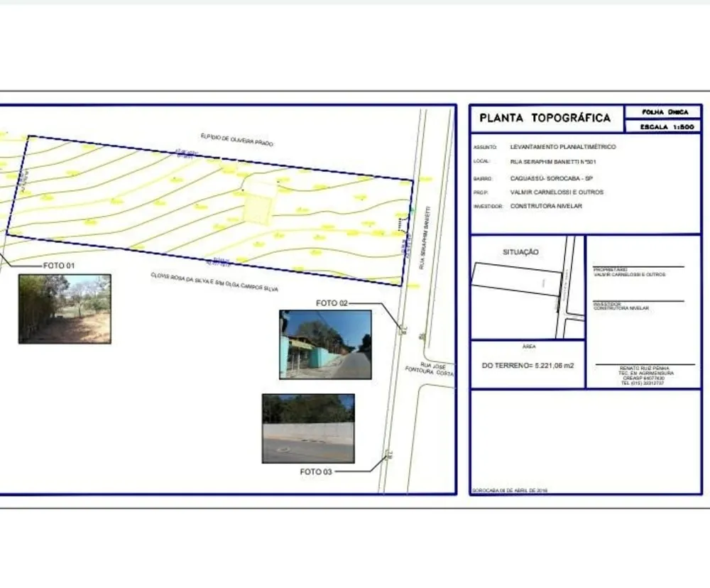Click VALMIR CARNELOSSI E OUTROS in PROP. row
This screenshot has height=588, width=710.
click(x=557, y=192)
